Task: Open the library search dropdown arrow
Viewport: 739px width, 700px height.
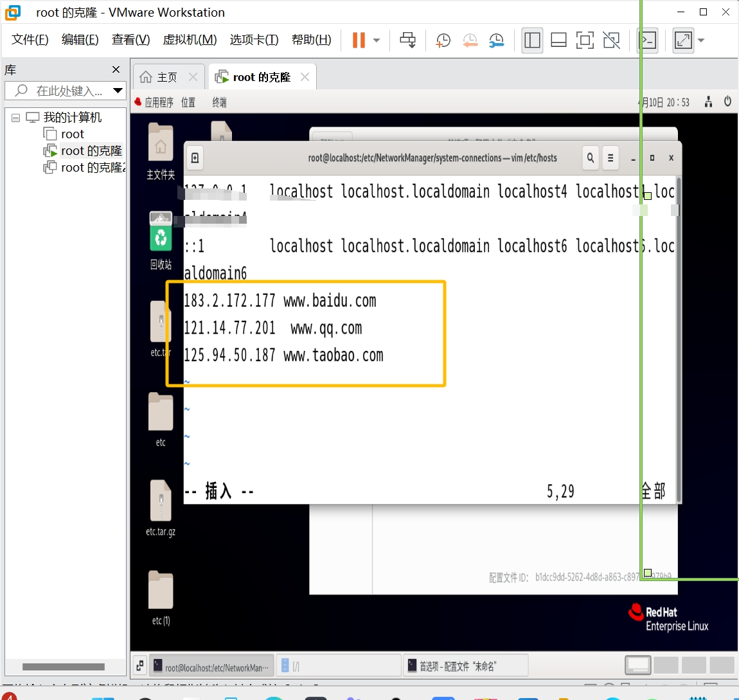Action: (118, 90)
